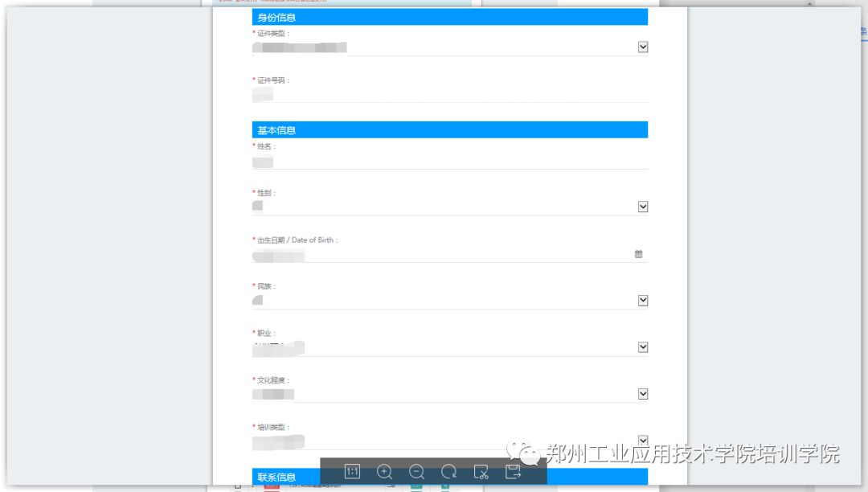Click the 证件号码 input field
868x492 pixels.
(449, 95)
